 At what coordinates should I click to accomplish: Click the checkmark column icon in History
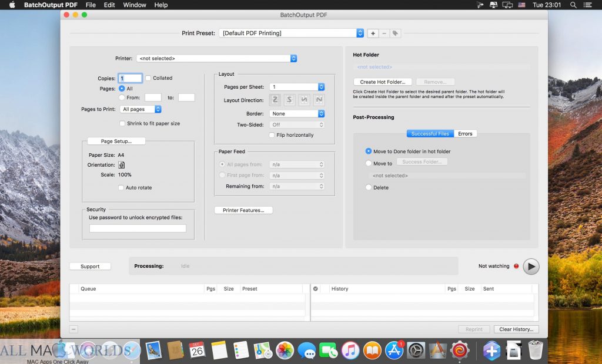(316, 289)
